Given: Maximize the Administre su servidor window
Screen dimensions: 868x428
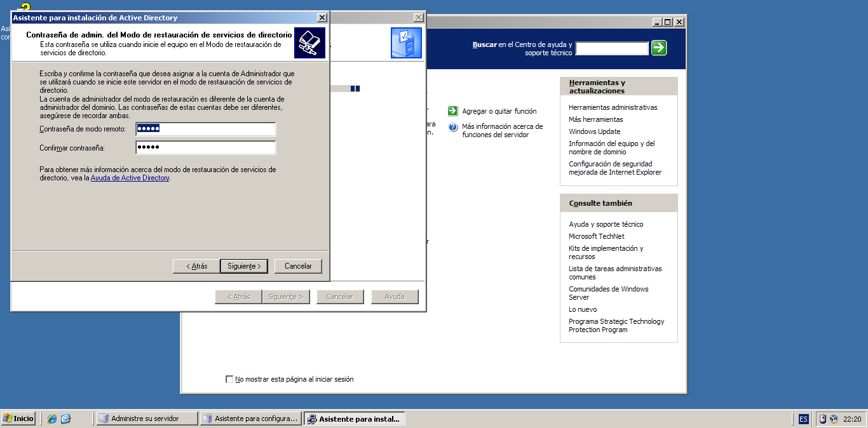Looking at the screenshot, I should pos(667,22).
